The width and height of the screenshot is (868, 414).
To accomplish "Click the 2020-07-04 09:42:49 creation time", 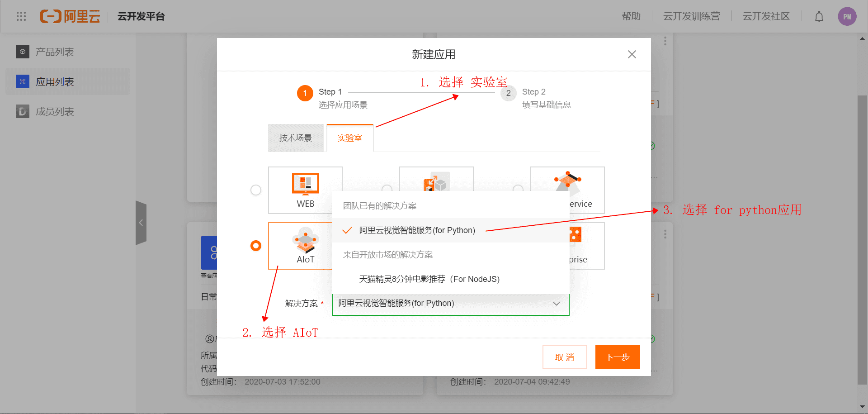I will coord(532,382).
